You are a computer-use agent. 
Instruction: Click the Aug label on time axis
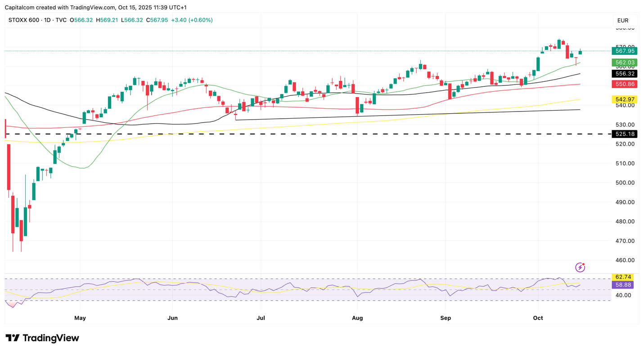pos(357,318)
